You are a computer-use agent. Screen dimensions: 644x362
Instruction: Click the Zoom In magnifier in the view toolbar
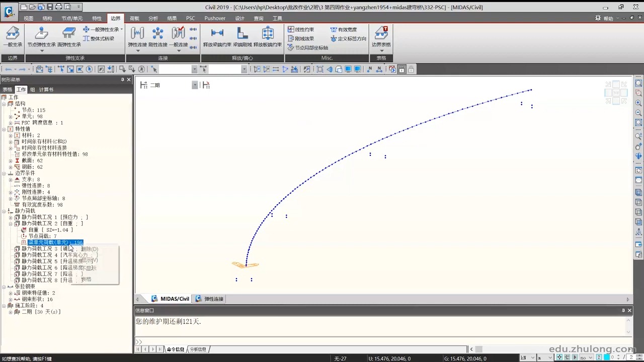click(638, 103)
